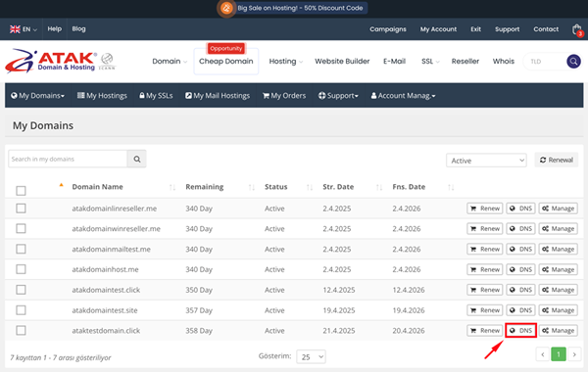Expand the Domain menu
The image size is (588, 372).
coord(170,61)
